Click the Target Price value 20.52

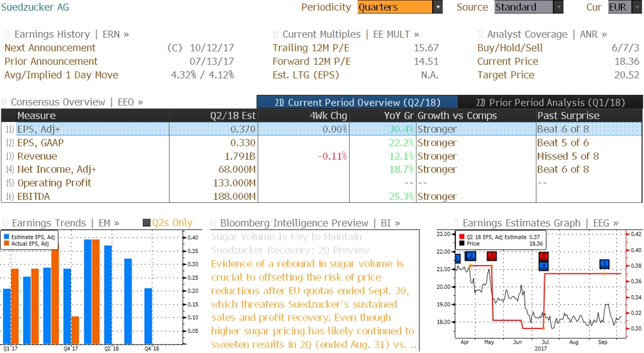click(627, 75)
